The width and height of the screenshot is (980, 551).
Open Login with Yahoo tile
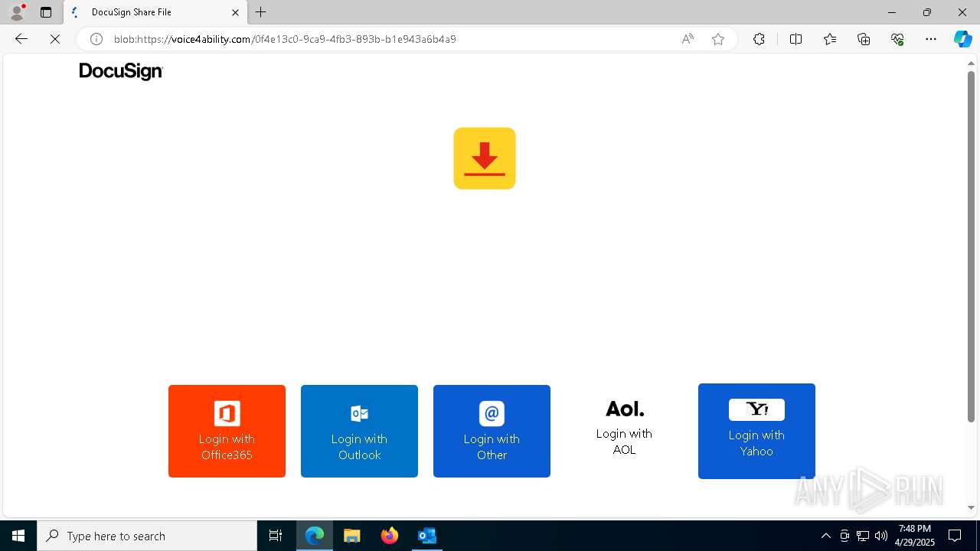tap(756, 431)
